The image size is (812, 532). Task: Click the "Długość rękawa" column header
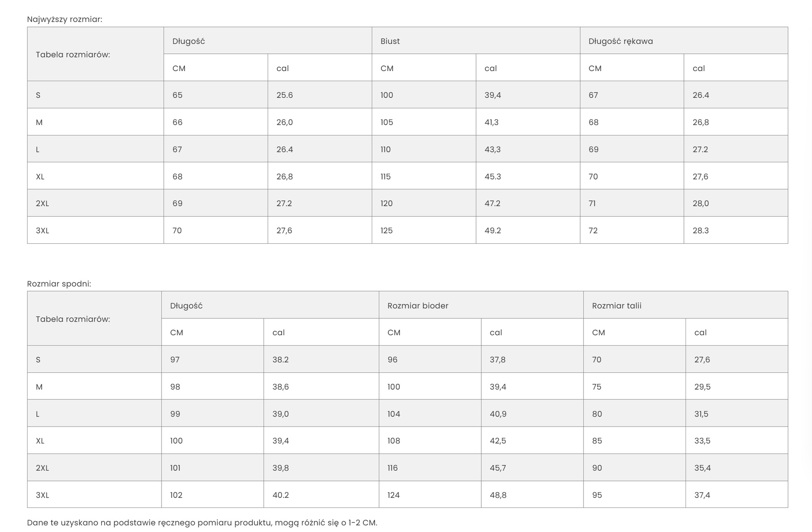620,41
